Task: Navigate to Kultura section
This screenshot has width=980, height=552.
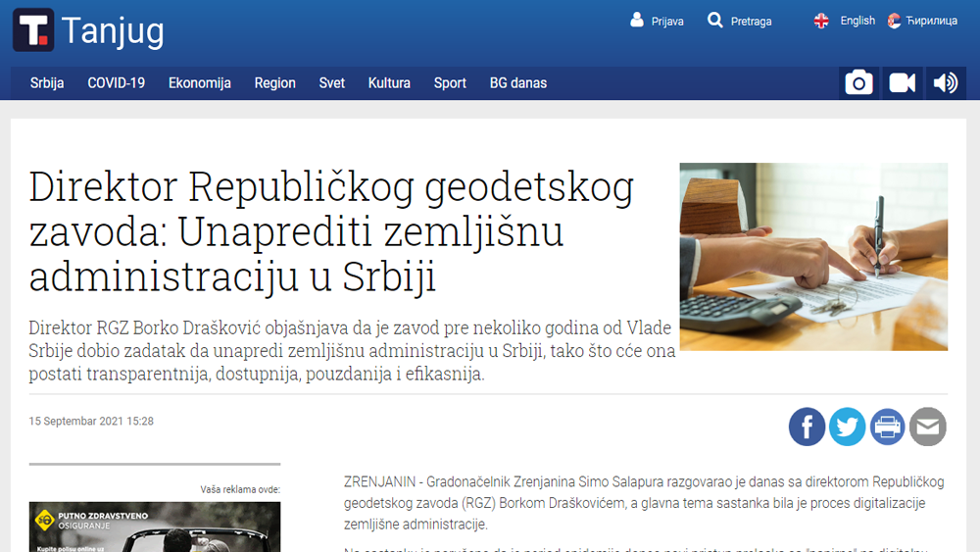Action: click(x=389, y=83)
